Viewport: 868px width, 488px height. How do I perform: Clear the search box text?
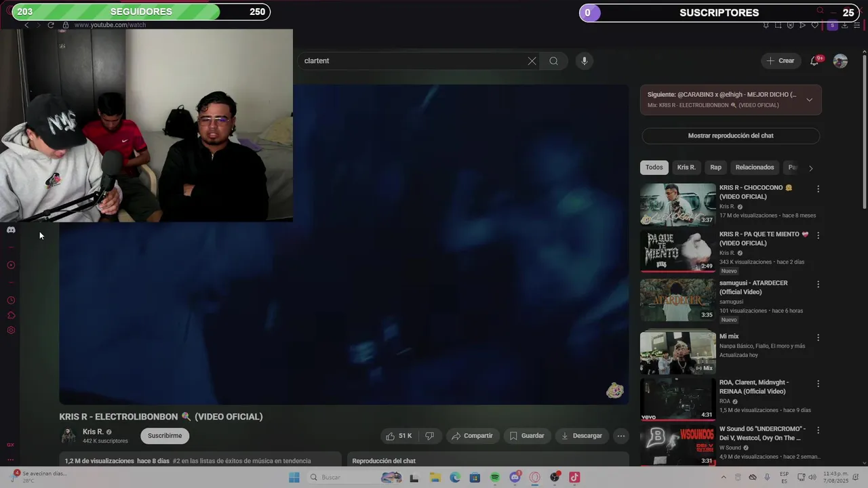point(532,61)
